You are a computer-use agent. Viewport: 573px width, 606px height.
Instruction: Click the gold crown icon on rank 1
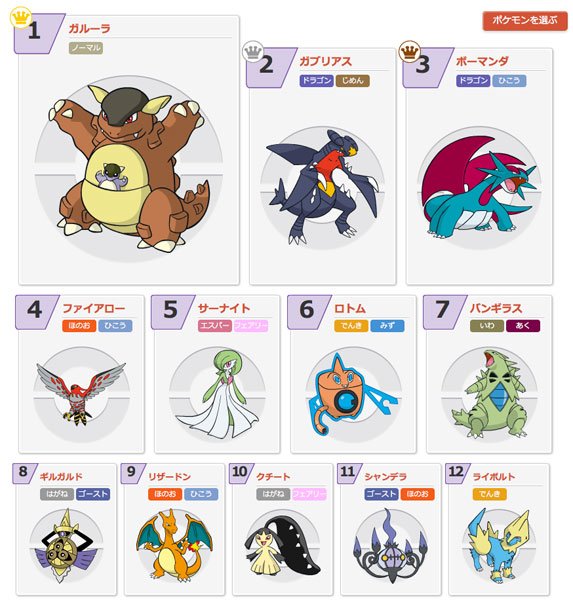click(21, 18)
